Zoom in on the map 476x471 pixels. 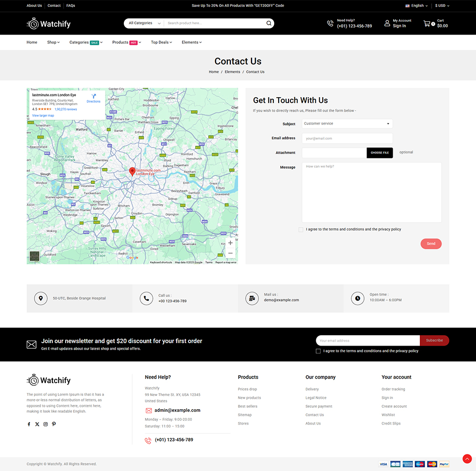point(230,243)
